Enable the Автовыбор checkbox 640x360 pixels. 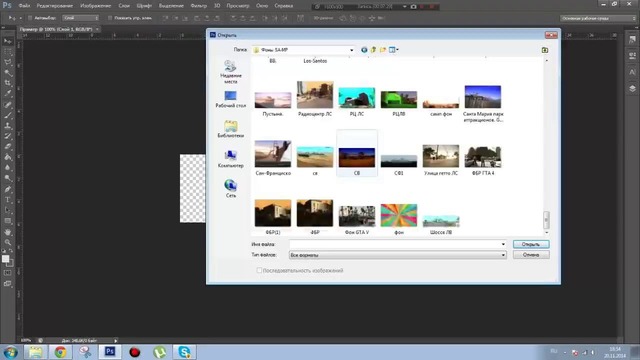(30, 18)
